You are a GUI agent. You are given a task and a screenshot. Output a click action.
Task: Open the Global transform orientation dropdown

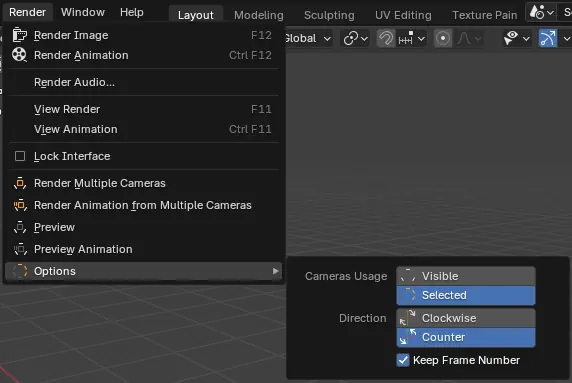tap(308, 38)
